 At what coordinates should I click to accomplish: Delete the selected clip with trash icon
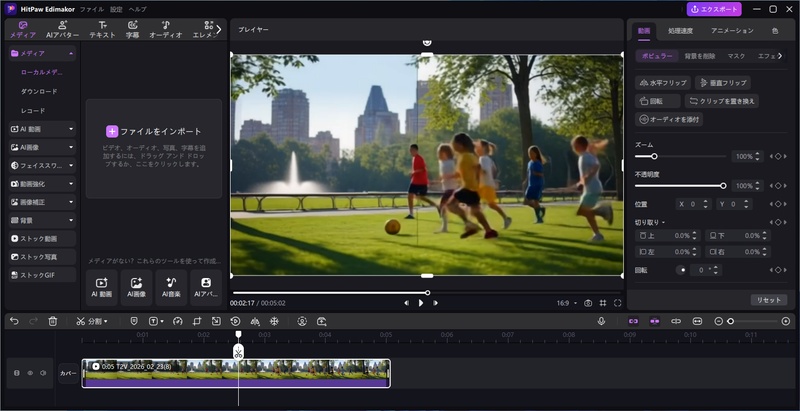53,321
